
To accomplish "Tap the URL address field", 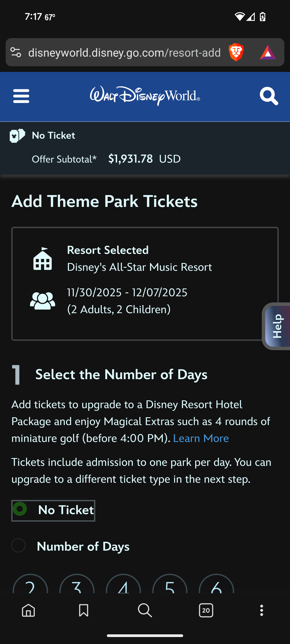I will [x=124, y=53].
